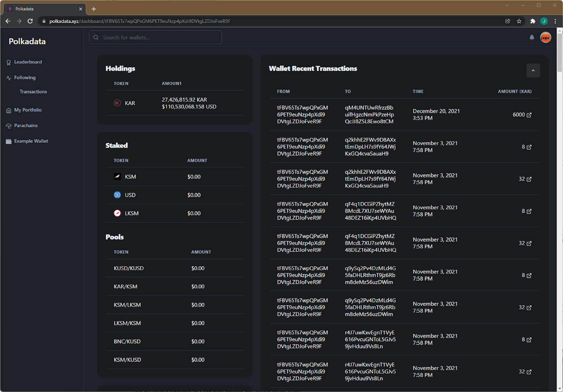Click the LKSM/KSM pool row
Image resolution: width=563 pixels, height=392 pixels.
pos(175,323)
